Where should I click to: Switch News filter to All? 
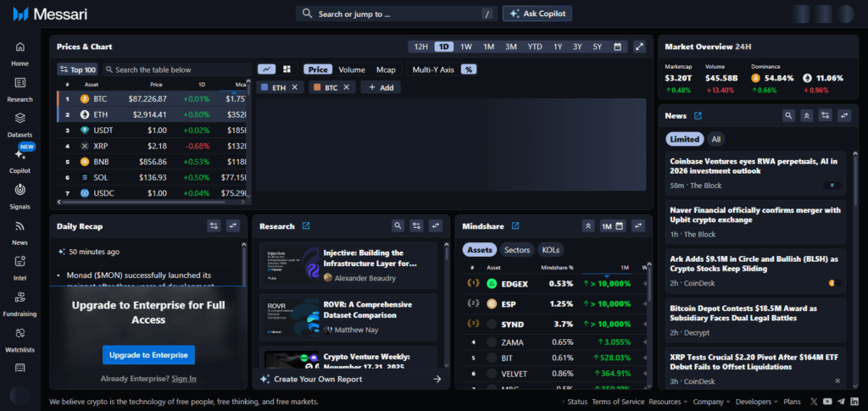(716, 139)
